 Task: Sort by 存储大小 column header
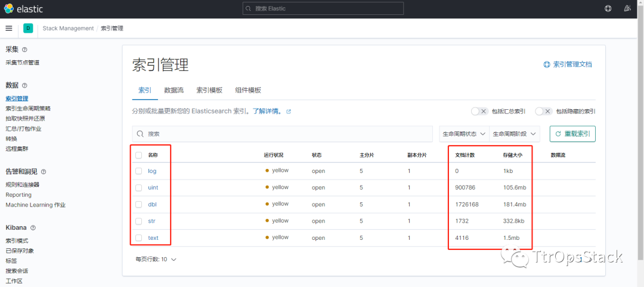pyautogui.click(x=513, y=155)
